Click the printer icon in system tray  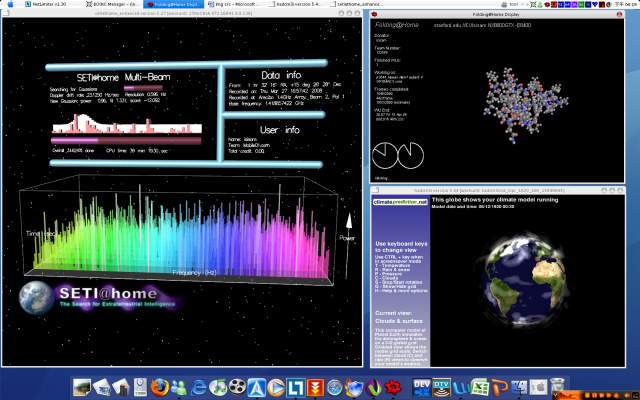[x=504, y=4]
